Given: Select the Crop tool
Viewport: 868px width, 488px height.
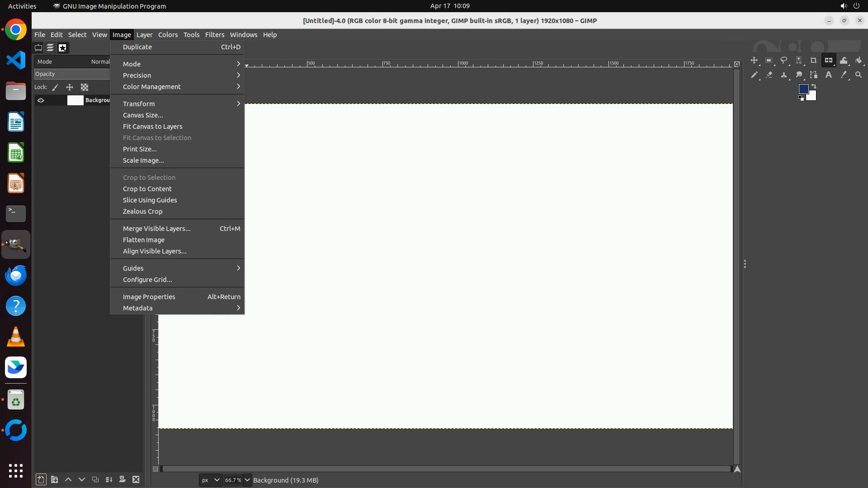Looking at the screenshot, I should click(814, 61).
